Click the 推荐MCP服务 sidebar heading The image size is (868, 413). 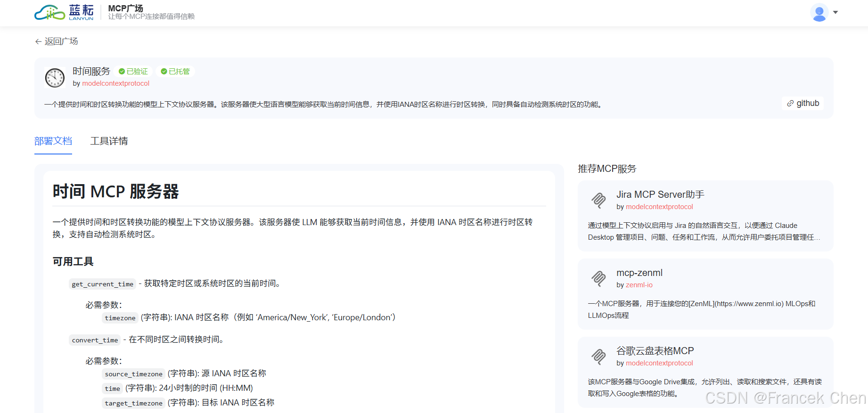pyautogui.click(x=607, y=169)
